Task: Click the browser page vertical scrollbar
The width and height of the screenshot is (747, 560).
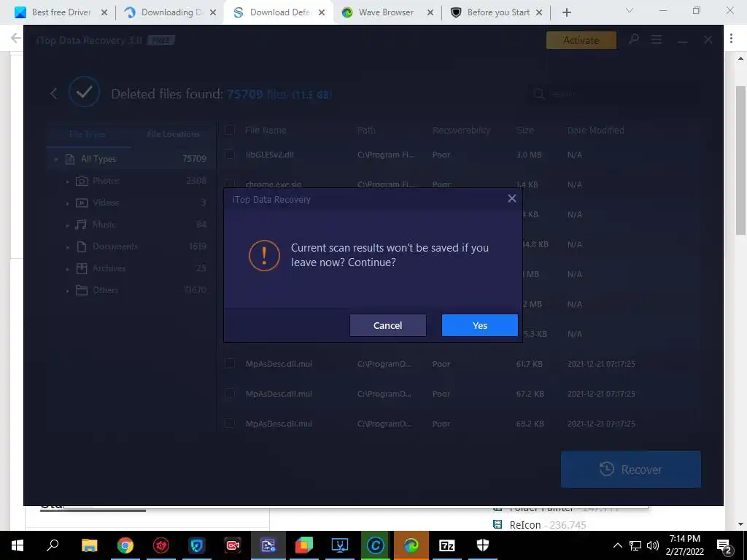Action: [740, 160]
